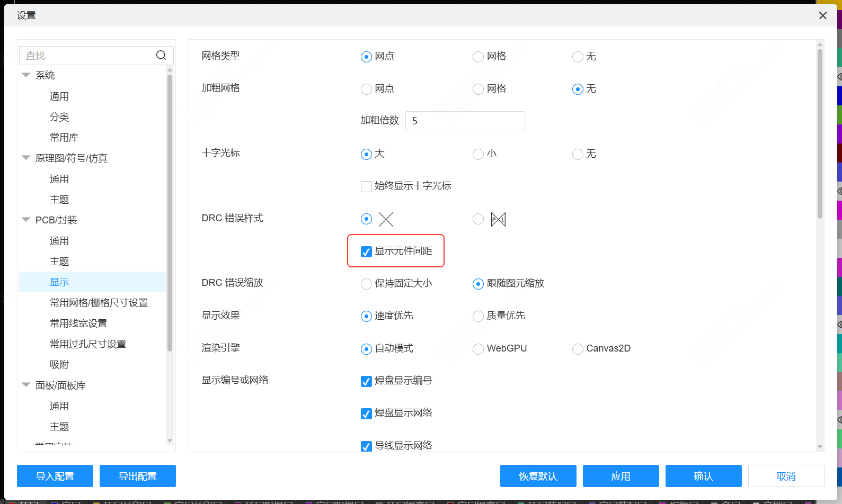Open 常用网格/栅格尺寸设置
The width and height of the screenshot is (842, 504).
(99, 303)
